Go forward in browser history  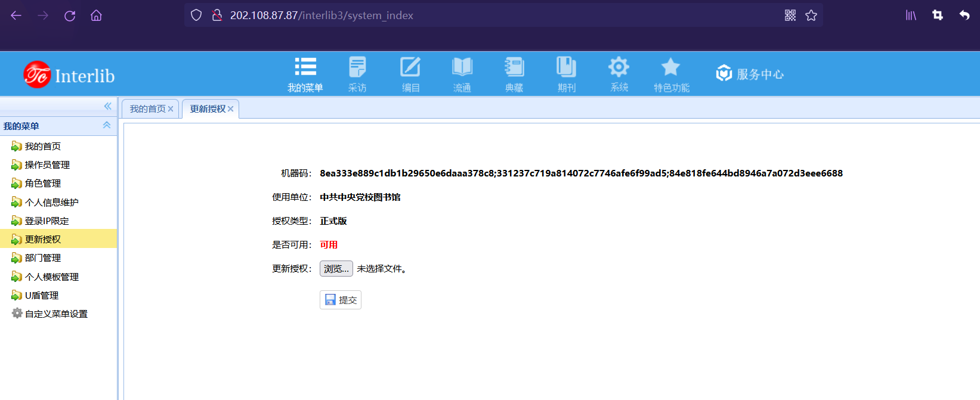tap(43, 15)
